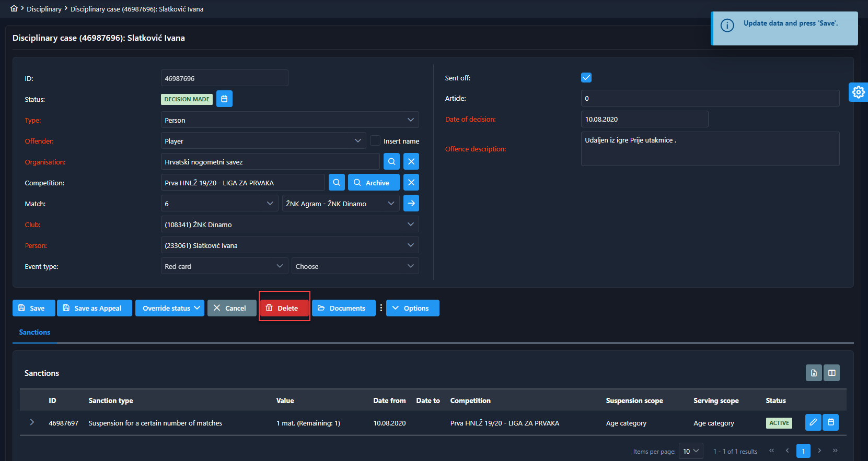Open settings gear on right edge
This screenshot has width=868, height=461.
[858, 92]
